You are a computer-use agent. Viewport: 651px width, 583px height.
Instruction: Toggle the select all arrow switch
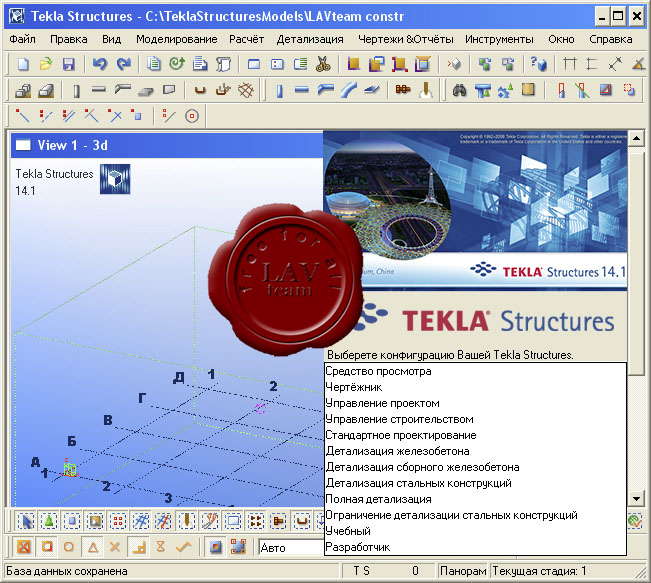tap(26, 521)
